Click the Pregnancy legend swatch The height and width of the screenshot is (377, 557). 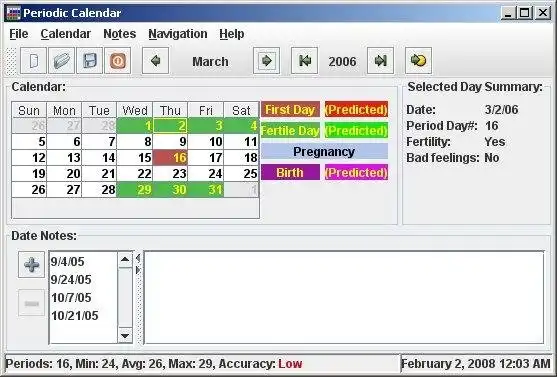tap(324, 151)
